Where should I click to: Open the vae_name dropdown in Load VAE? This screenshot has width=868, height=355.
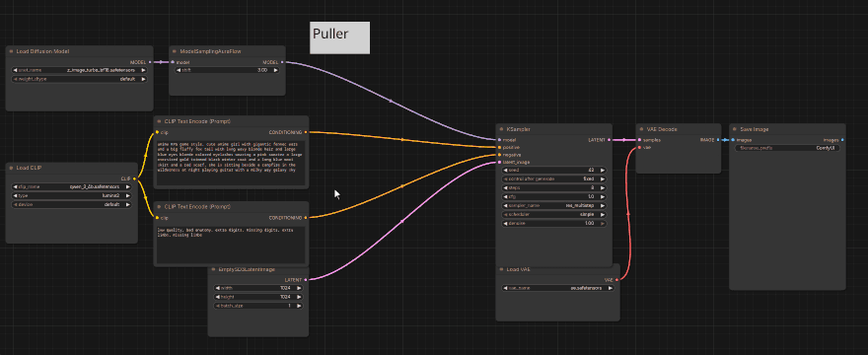[x=557, y=288]
